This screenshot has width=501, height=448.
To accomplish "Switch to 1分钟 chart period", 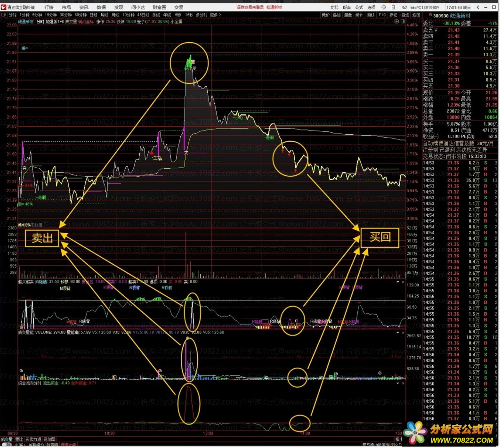I will [24, 15].
